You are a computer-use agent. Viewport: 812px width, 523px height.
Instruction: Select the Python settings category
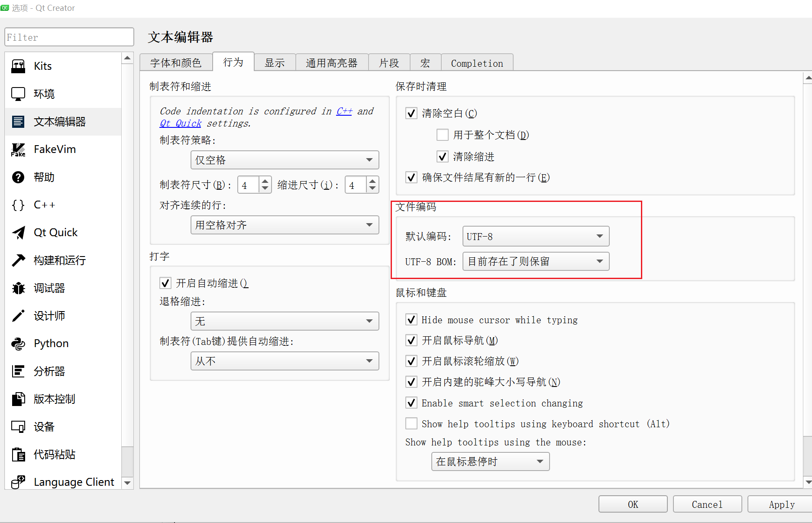click(51, 343)
